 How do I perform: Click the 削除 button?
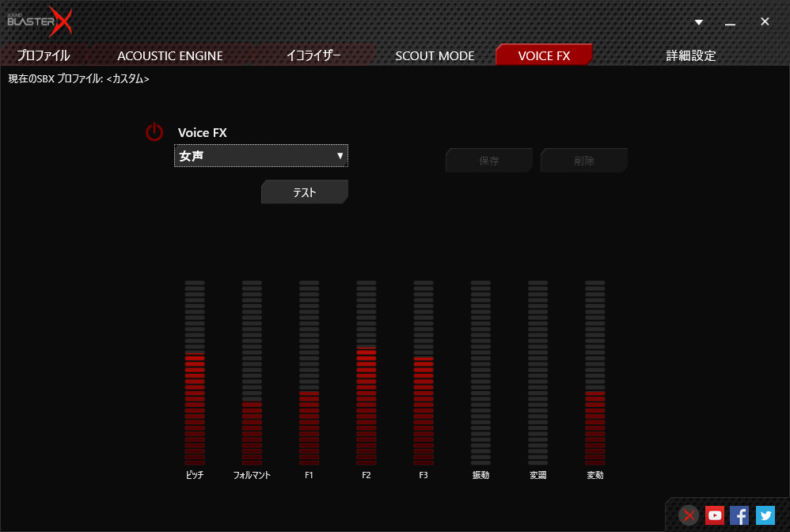(x=584, y=161)
